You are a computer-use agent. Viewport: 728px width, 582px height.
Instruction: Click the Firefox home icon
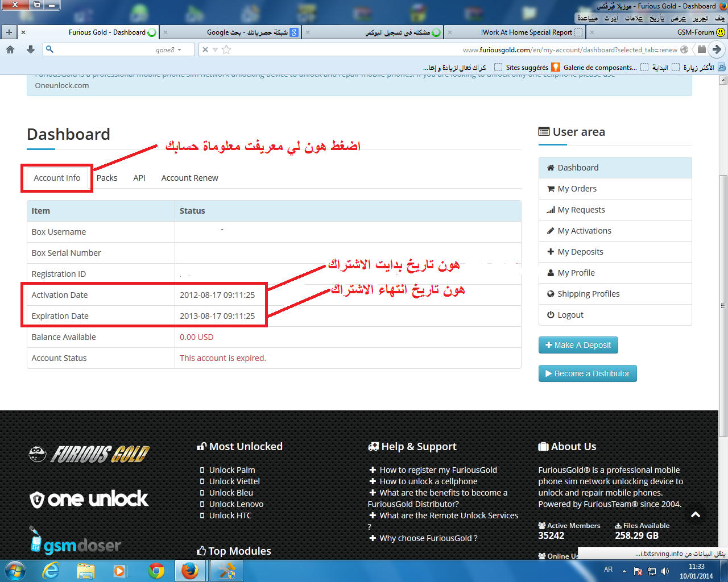coord(10,49)
